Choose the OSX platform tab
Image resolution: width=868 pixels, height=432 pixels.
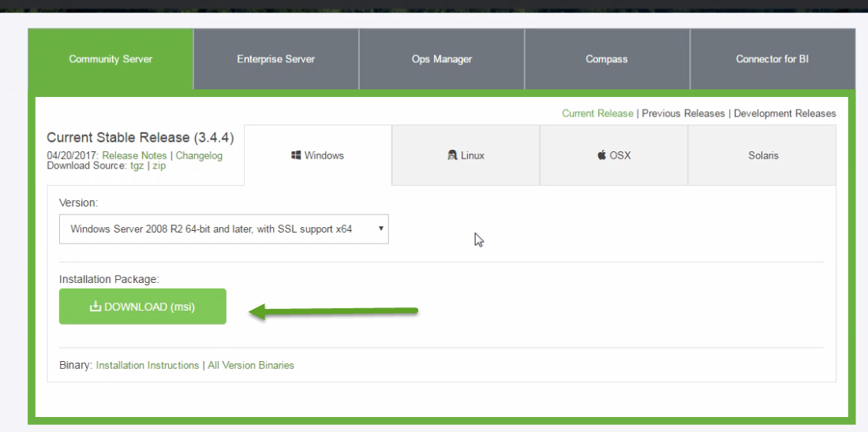tap(614, 155)
